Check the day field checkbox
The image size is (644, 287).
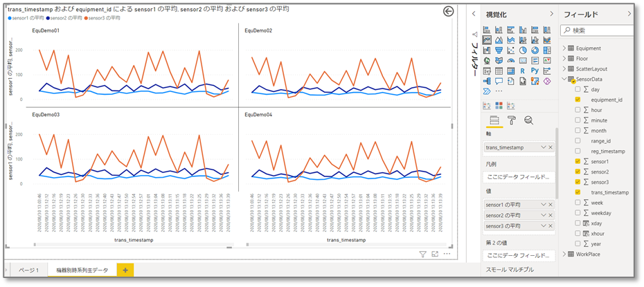[x=578, y=89]
